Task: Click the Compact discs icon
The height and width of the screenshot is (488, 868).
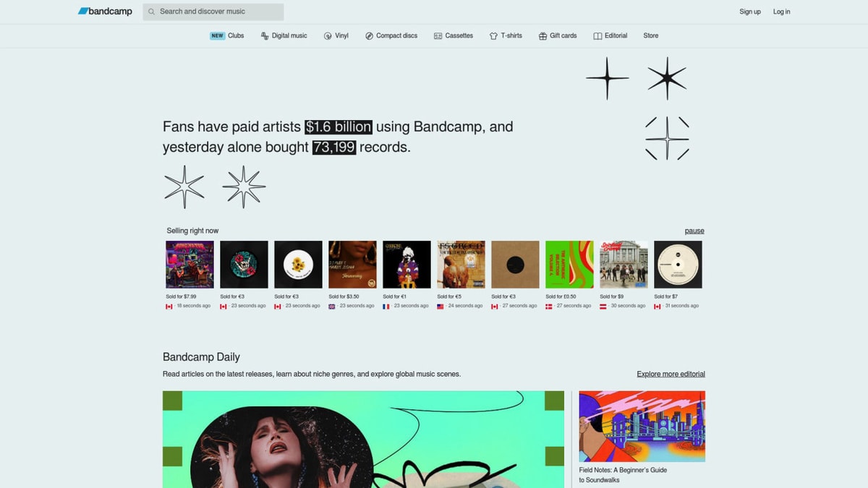Action: click(x=369, y=35)
